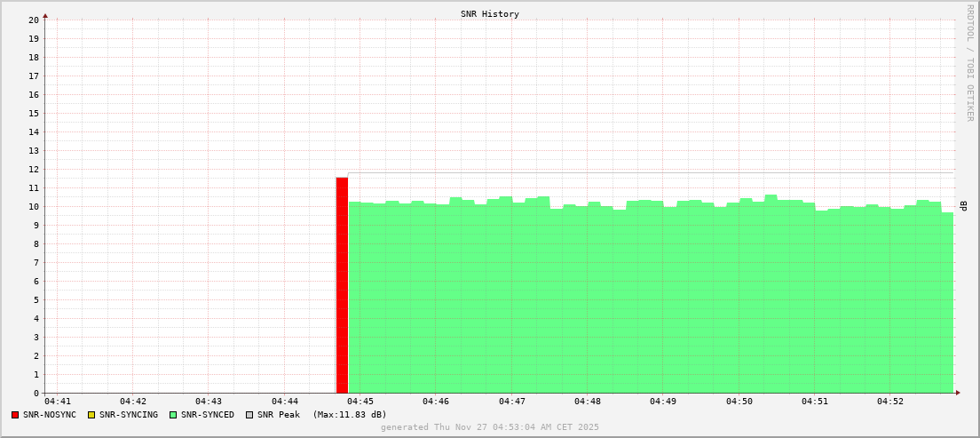Click the 04:52 time axis label

890,402
